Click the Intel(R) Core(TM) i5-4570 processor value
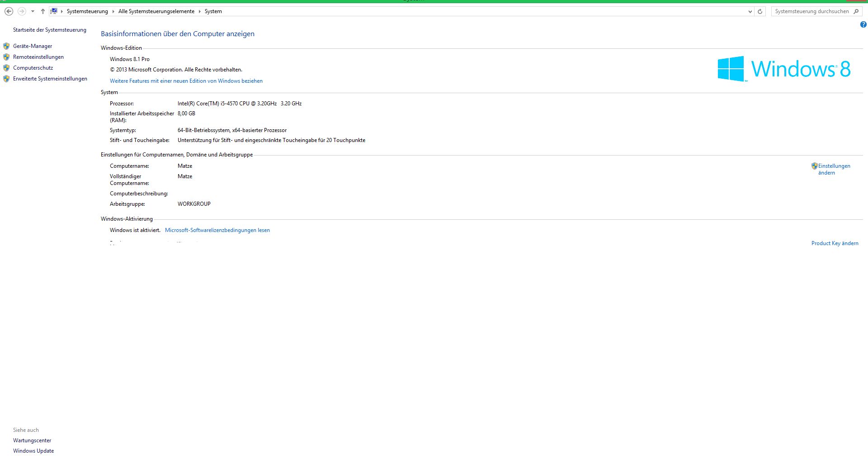 pyautogui.click(x=240, y=104)
